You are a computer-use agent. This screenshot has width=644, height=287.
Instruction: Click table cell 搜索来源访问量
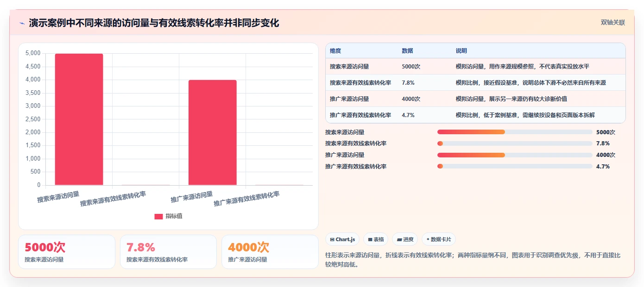coord(349,67)
